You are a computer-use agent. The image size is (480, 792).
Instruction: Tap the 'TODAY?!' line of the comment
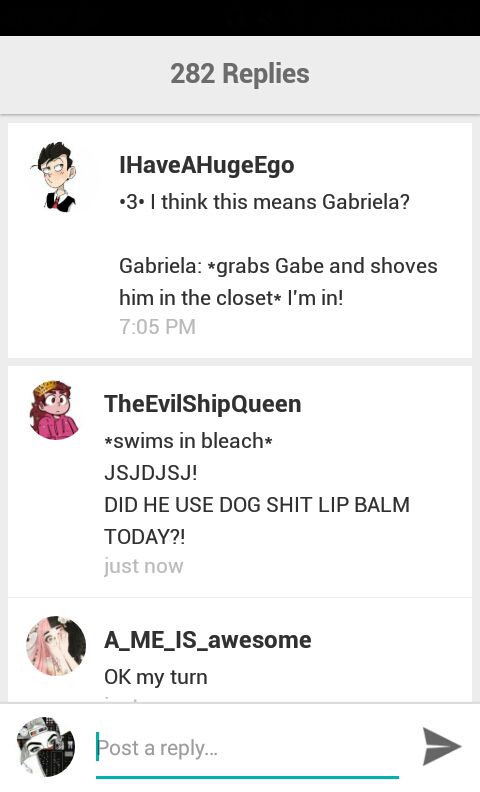(x=145, y=536)
